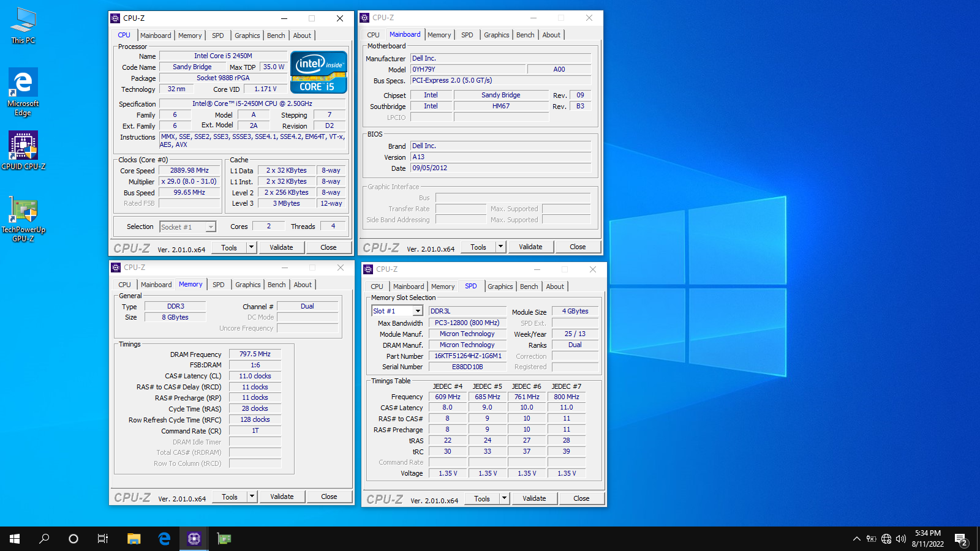Image resolution: width=980 pixels, height=551 pixels.
Task: Open Tools dropdown arrow in SPD window
Action: tap(504, 498)
